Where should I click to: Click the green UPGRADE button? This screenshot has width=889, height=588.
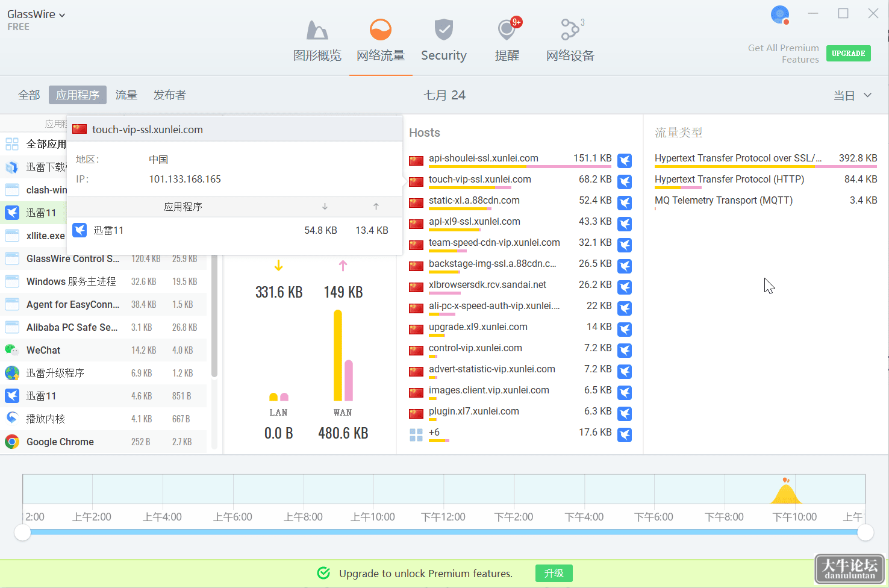click(849, 54)
